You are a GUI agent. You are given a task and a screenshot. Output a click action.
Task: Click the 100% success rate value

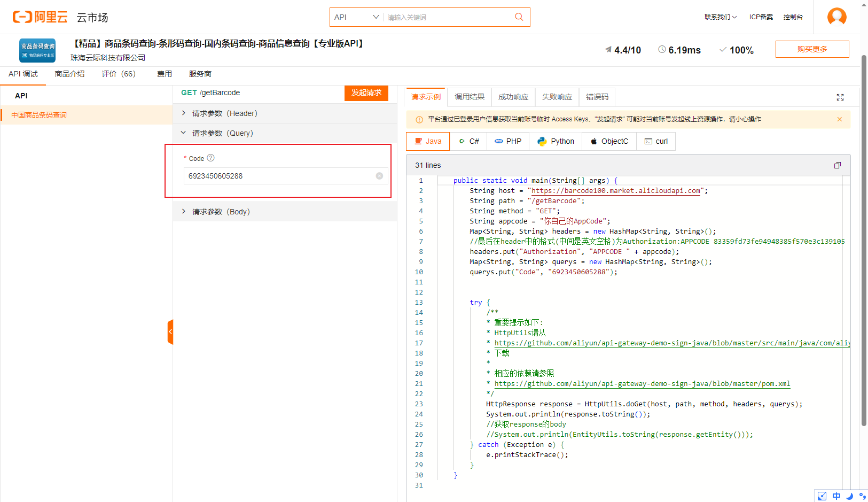742,50
